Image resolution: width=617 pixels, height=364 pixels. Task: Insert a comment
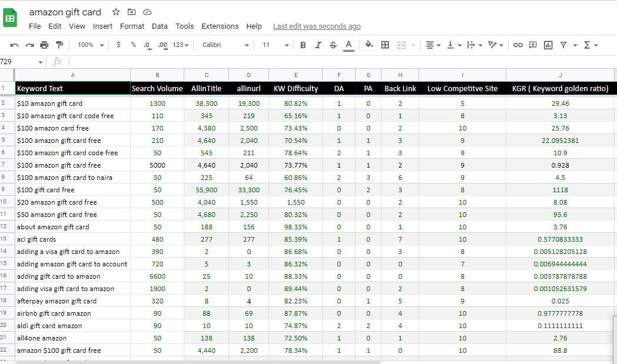(x=533, y=45)
